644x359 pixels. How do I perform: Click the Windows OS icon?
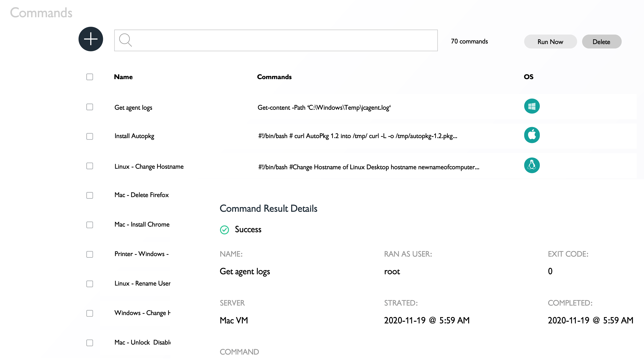click(x=532, y=106)
